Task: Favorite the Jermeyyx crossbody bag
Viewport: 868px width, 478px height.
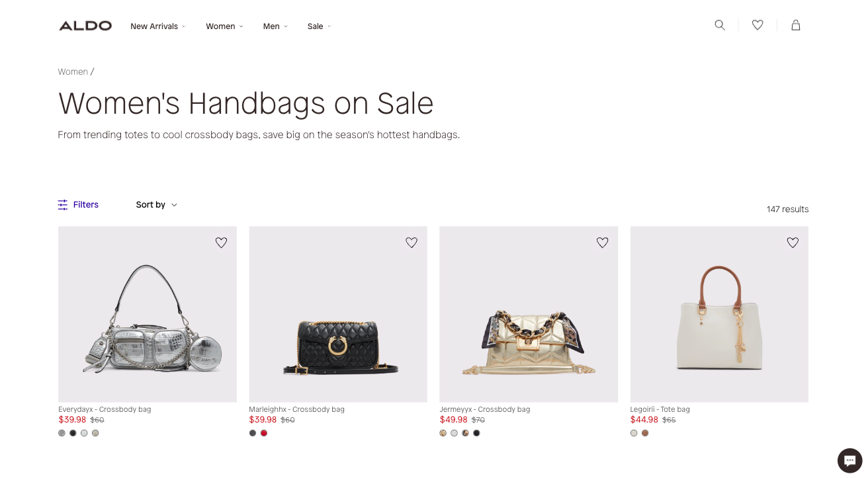Action: (602, 243)
